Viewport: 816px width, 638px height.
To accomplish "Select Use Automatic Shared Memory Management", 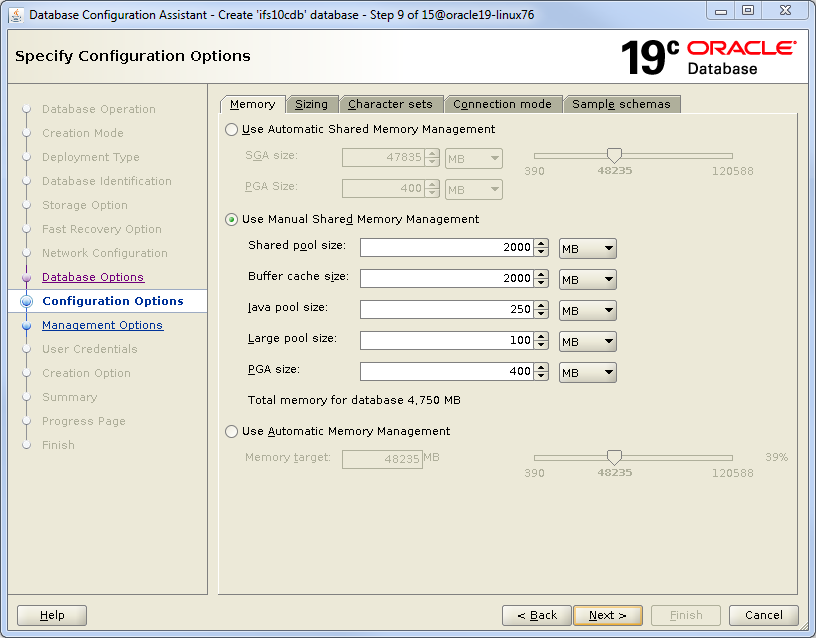I will (232, 129).
